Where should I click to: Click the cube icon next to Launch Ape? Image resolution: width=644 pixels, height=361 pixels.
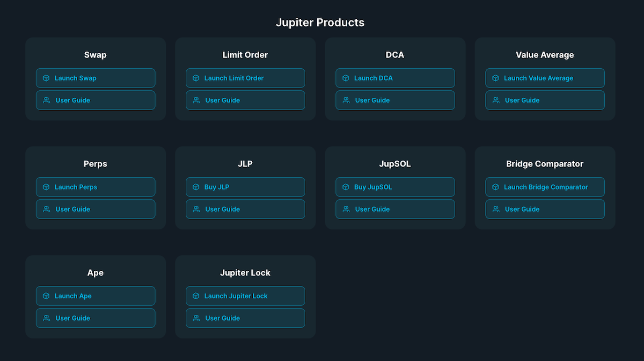point(46,297)
